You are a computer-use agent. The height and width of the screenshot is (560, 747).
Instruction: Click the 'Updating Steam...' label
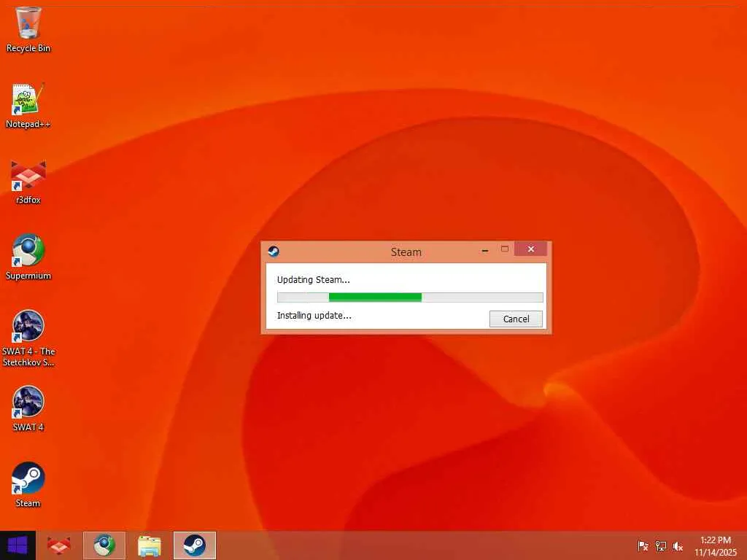(314, 279)
